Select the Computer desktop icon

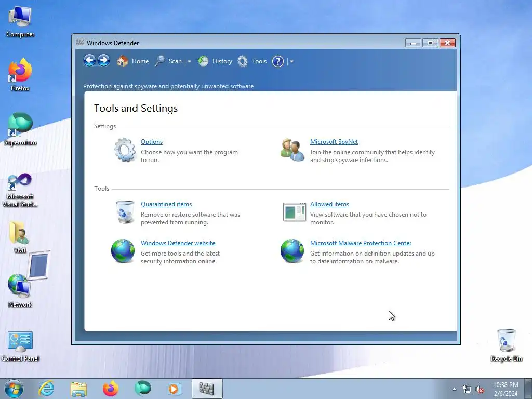[20, 22]
